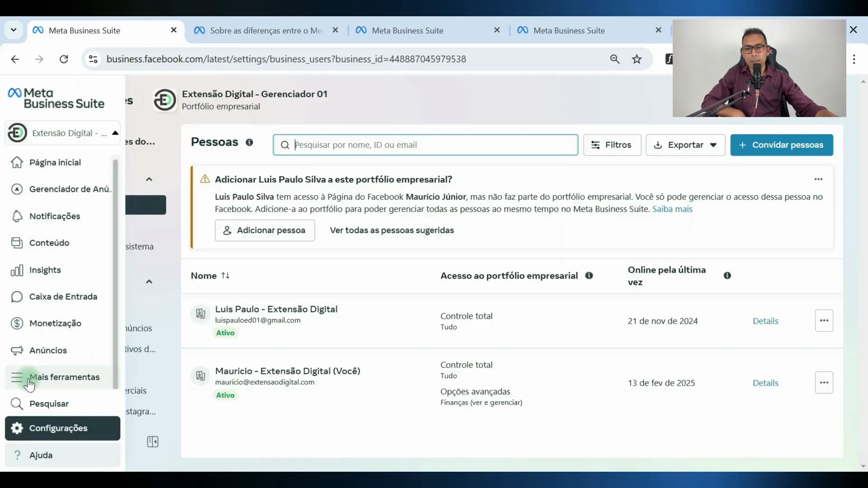Image resolution: width=868 pixels, height=488 pixels.
Task: Click the selected dark settings menu item
Action: pos(146,205)
